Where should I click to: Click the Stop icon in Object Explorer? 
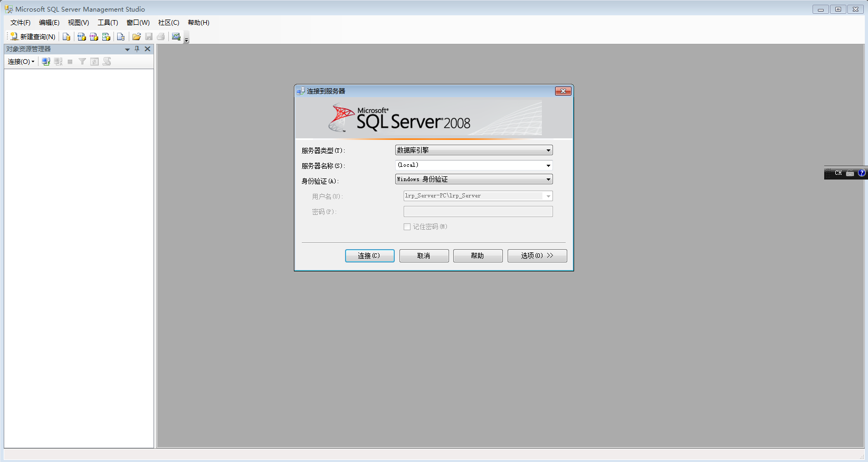(x=70, y=62)
